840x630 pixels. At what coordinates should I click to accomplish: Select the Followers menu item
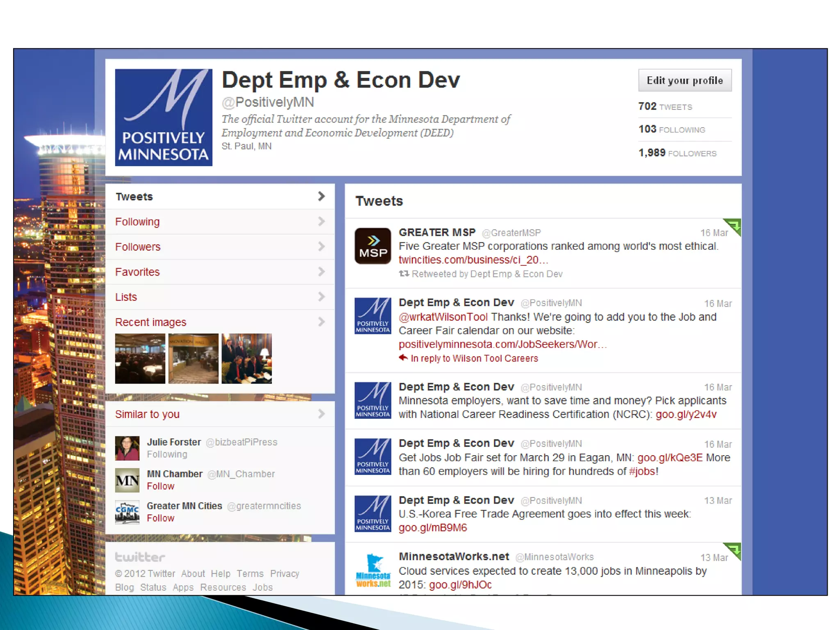point(138,247)
